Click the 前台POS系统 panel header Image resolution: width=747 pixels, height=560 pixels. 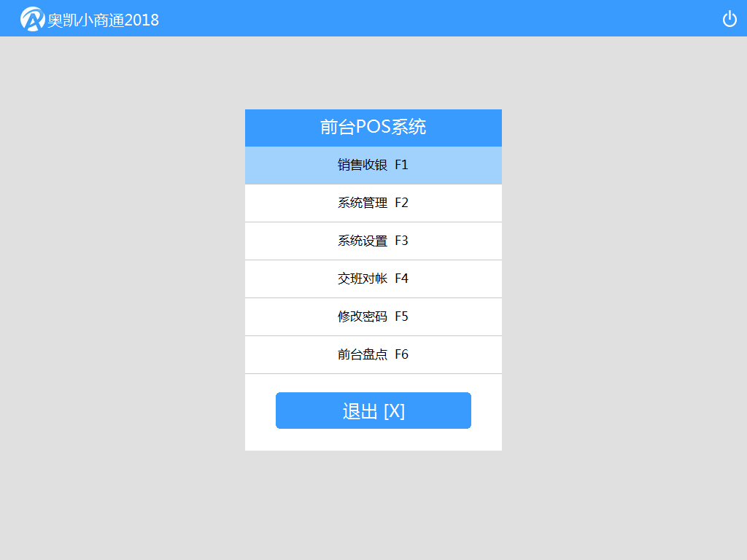pos(373,128)
